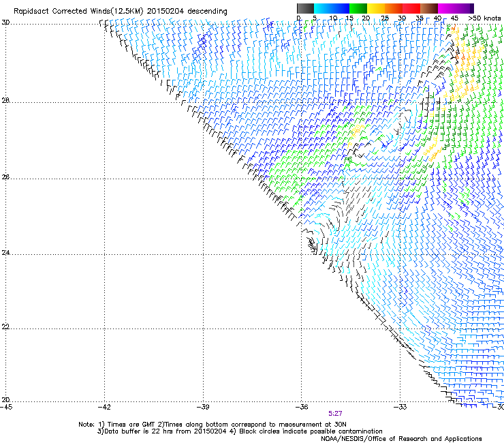The image size is (504, 443).
Task: Click the '-36' longitude label
Action: point(302,407)
